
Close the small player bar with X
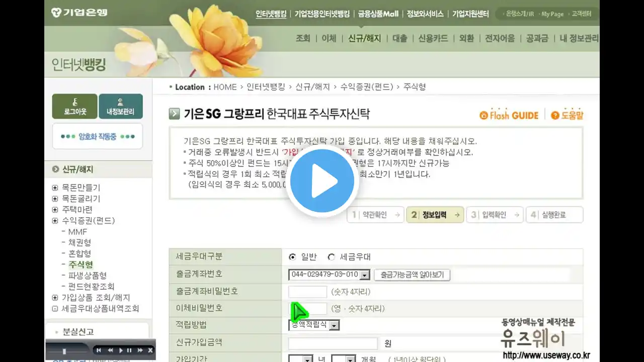(150, 350)
